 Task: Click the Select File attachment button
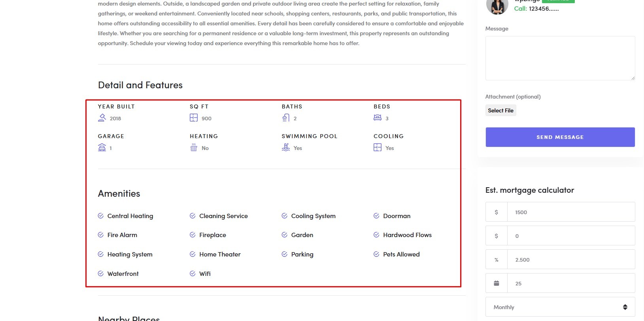500,110
